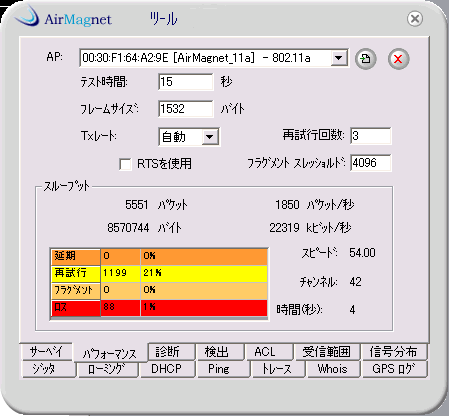
Task: Click the 21% retry percentage cell
Action: tap(204, 273)
